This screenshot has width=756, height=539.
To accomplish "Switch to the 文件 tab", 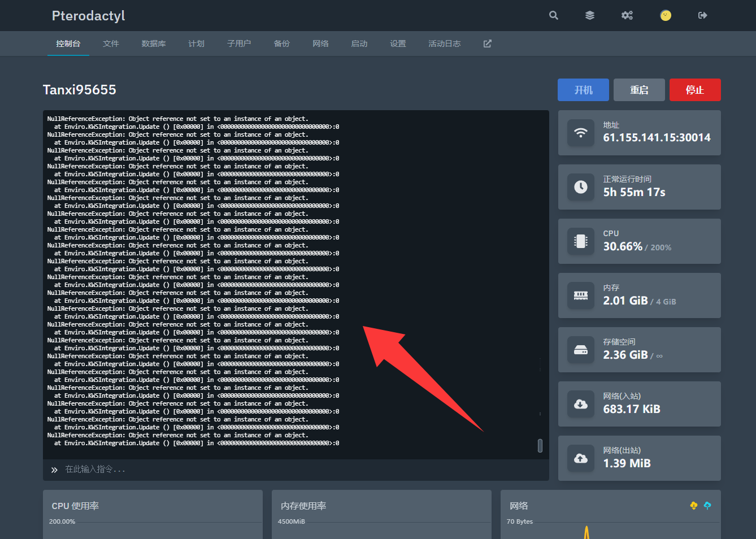I will coord(111,44).
